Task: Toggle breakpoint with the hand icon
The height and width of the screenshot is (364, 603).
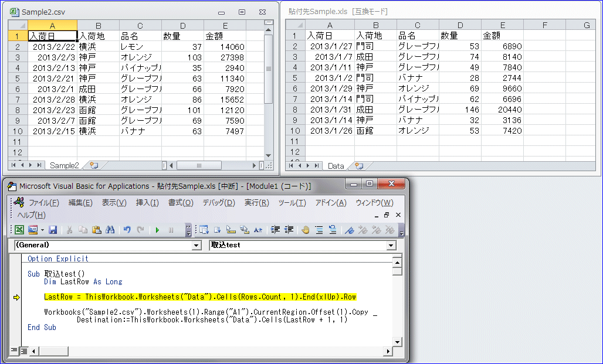Action: point(305,230)
